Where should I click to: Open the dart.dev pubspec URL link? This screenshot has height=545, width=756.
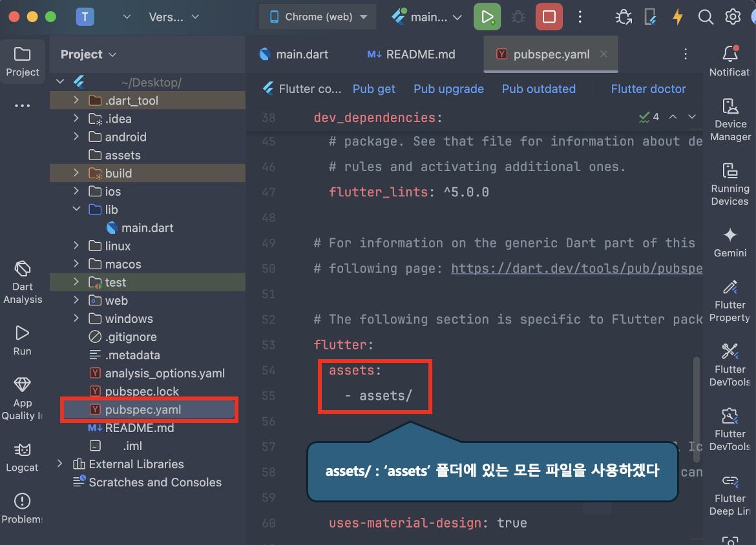pos(576,269)
